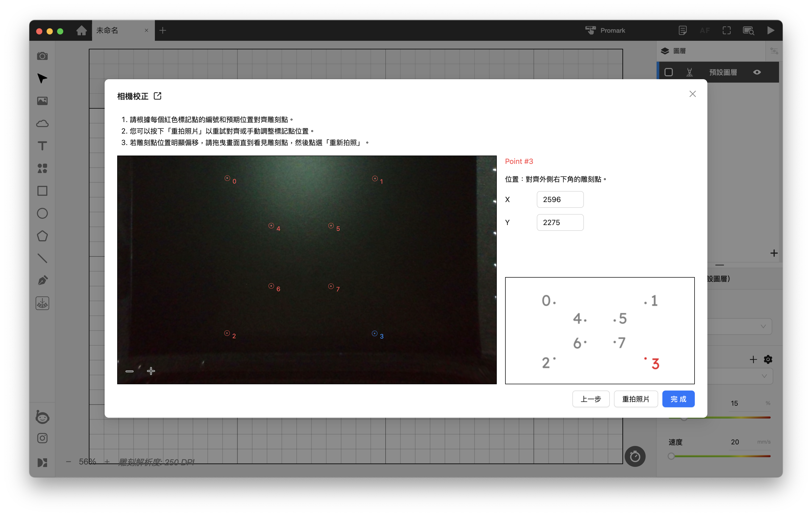Open calibration help external link icon
This screenshot has height=516, width=812.
(x=157, y=96)
